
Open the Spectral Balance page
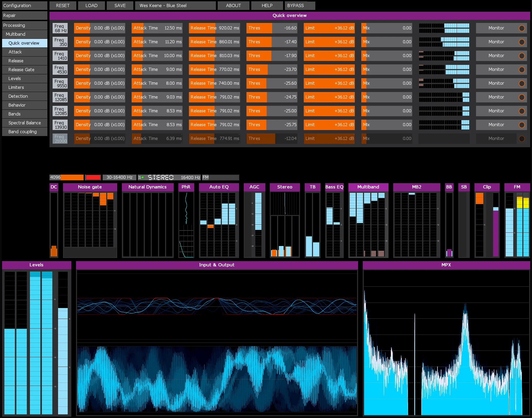coord(24,123)
